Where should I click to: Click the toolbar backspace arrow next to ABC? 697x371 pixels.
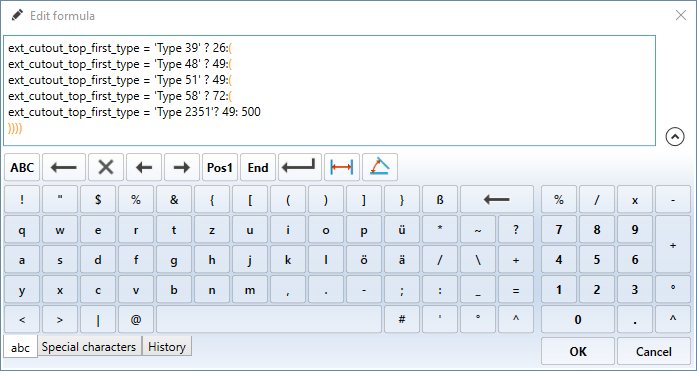click(64, 167)
